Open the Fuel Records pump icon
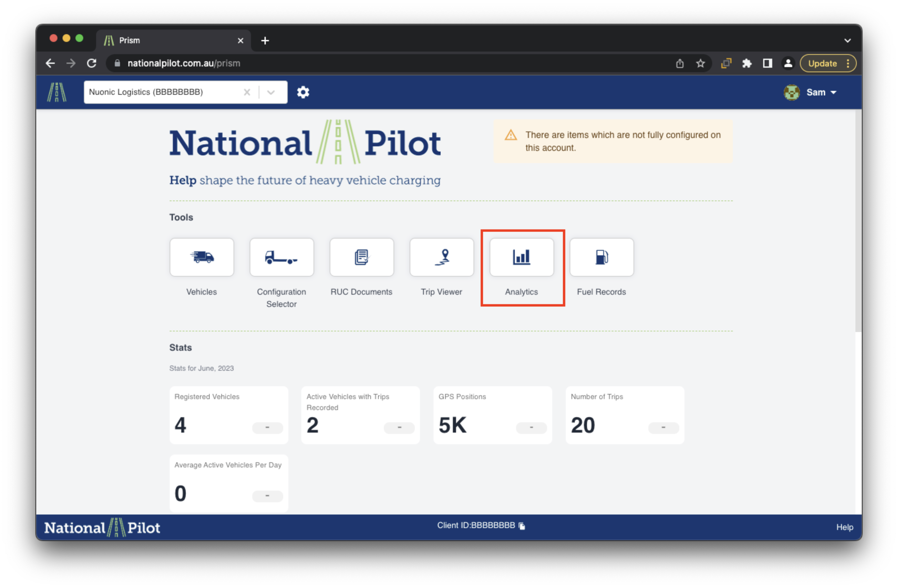898x588 pixels. pyautogui.click(x=602, y=257)
